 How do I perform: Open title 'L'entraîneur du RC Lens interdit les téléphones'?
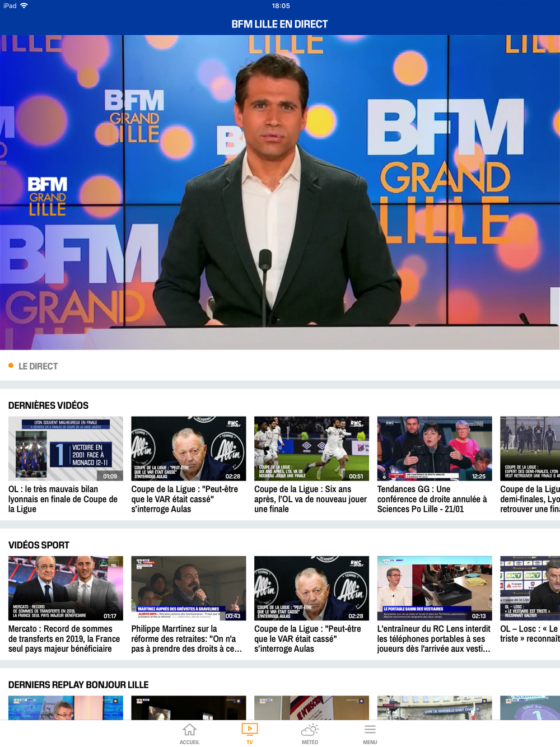click(x=434, y=638)
